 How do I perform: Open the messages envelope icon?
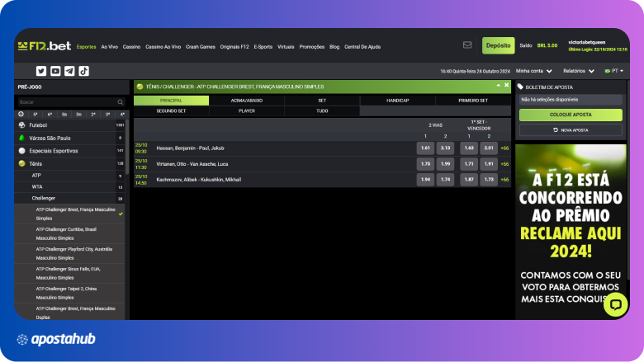[467, 45]
